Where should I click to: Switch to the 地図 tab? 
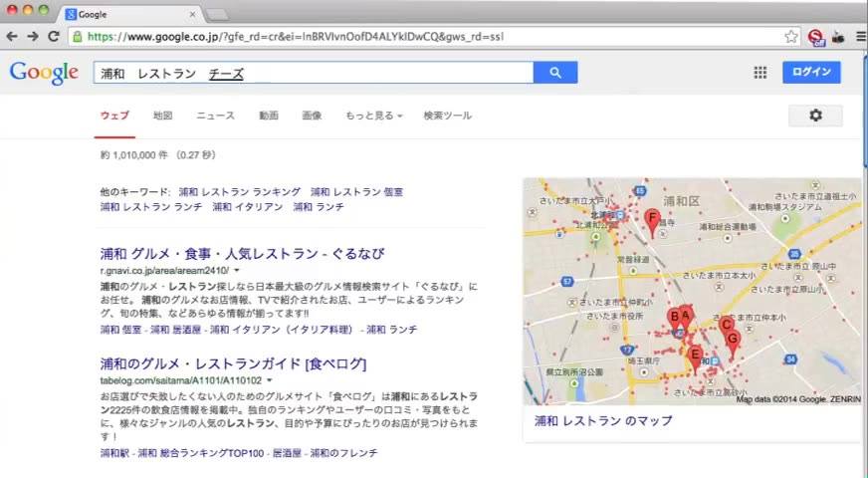(163, 116)
